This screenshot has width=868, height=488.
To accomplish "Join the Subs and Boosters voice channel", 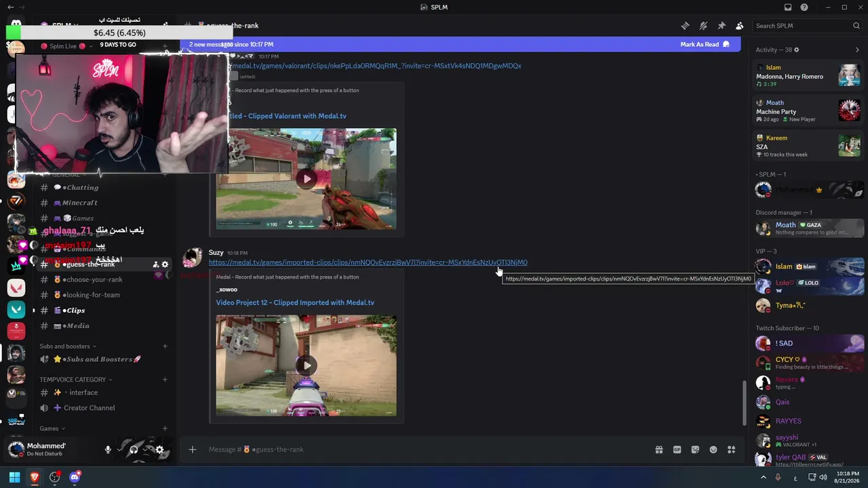I will (x=104, y=359).
